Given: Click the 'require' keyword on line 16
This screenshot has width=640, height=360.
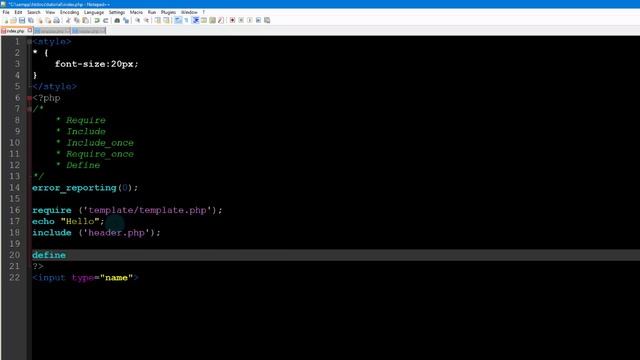Looking at the screenshot, I should 52,210.
